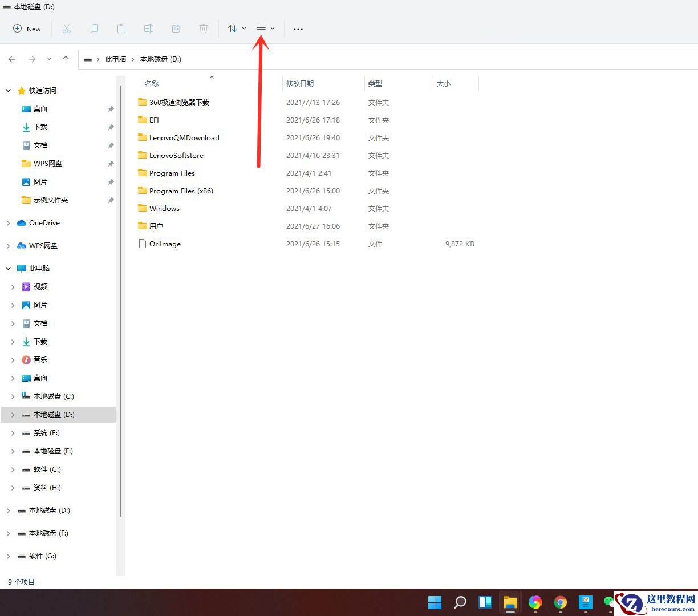The height and width of the screenshot is (616, 698).
Task: Open the View layout dropdown
Action: pos(263,29)
